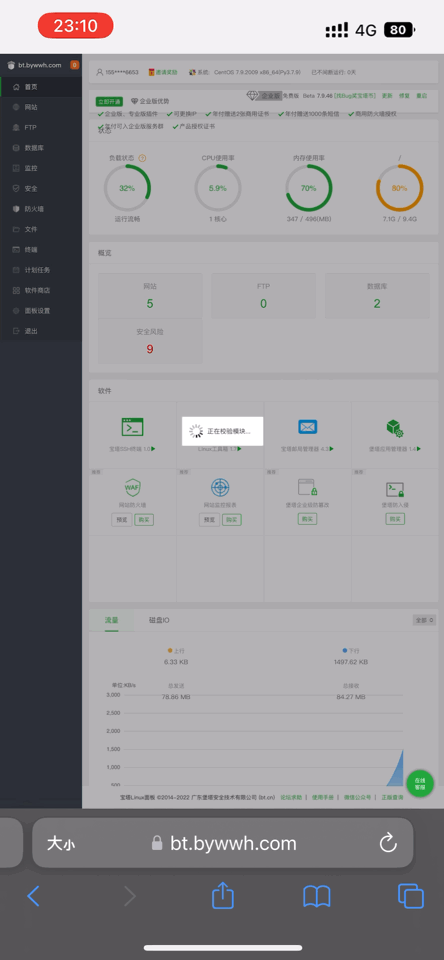Click the 堡塔防入侵 terminal lock icon
Screen dimensions: 444x960
[395, 489]
